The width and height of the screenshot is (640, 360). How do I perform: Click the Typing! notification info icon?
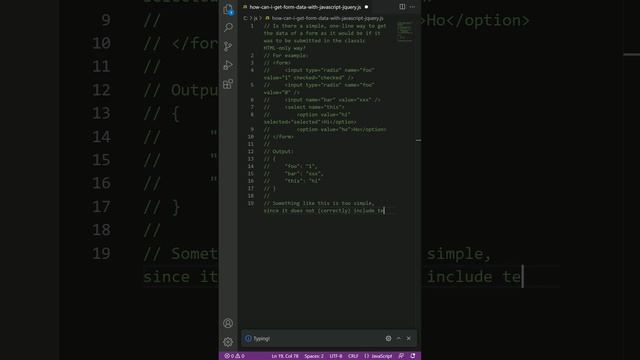coord(248,338)
